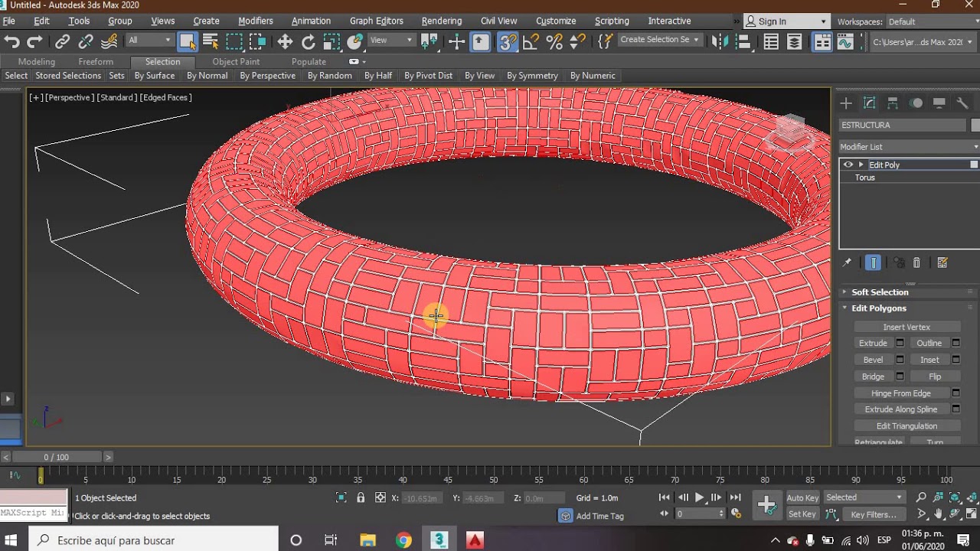This screenshot has width=980, height=551.
Task: Open the selection filter All dropdown
Action: coord(149,41)
